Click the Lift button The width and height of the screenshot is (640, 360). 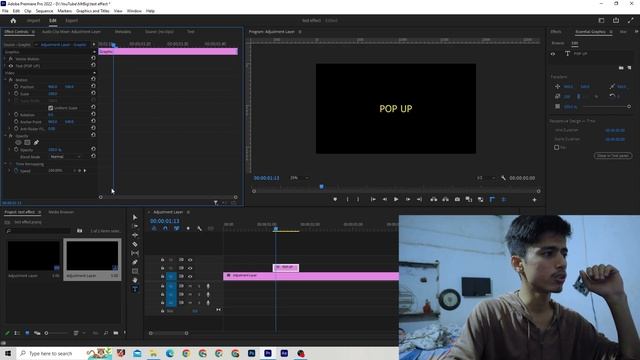click(433, 199)
